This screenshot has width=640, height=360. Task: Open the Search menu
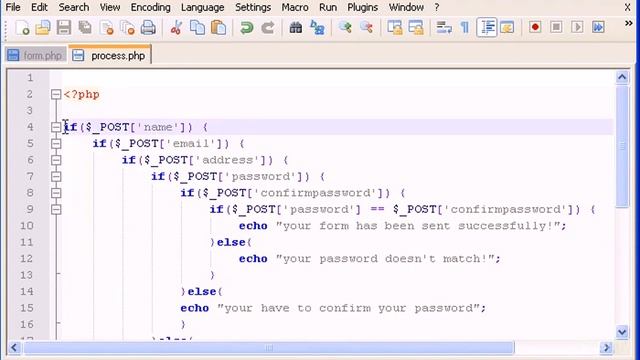coord(73,7)
